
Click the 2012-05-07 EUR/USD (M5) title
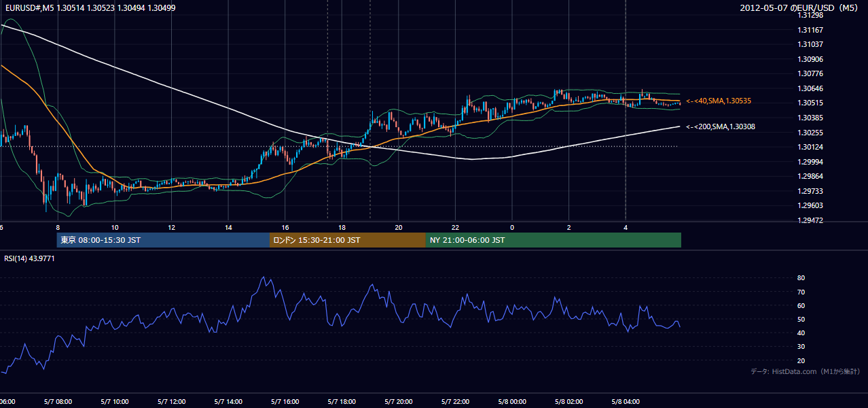pos(800,7)
